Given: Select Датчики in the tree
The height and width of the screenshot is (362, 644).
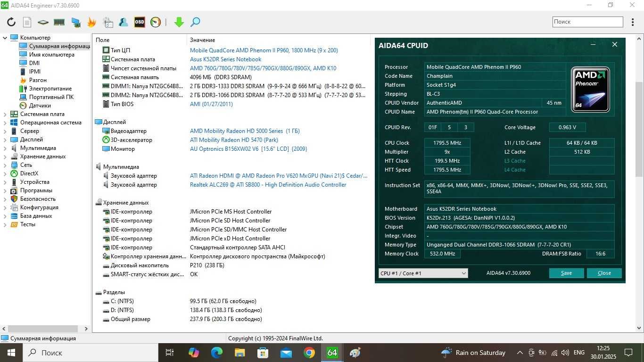Looking at the screenshot, I should coord(40,106).
